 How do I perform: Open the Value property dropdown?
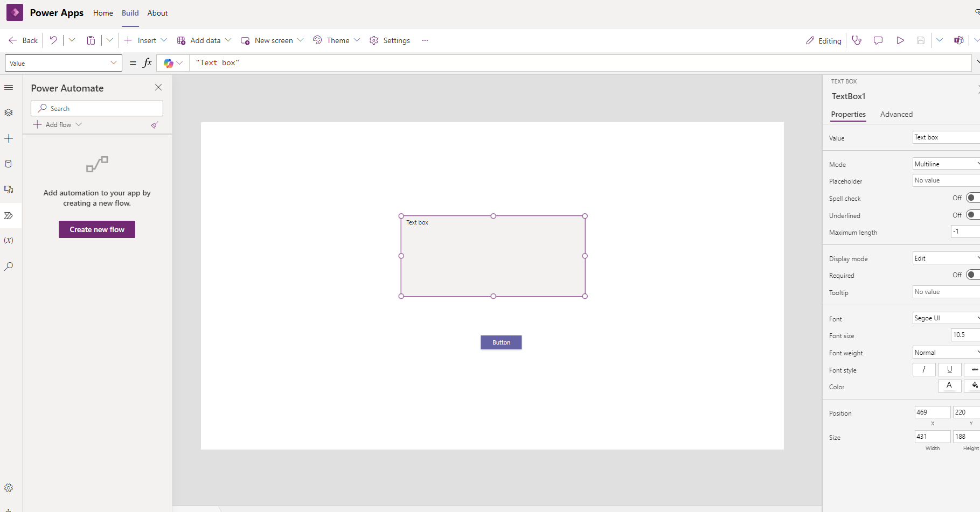(64, 63)
